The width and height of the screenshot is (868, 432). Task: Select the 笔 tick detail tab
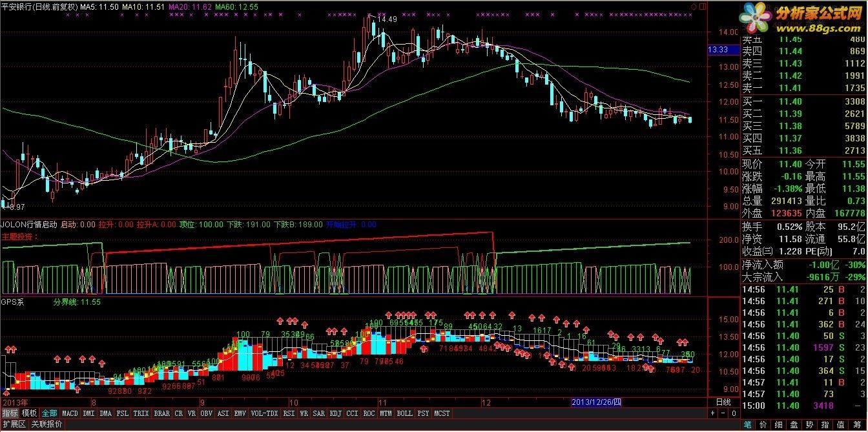click(x=748, y=425)
